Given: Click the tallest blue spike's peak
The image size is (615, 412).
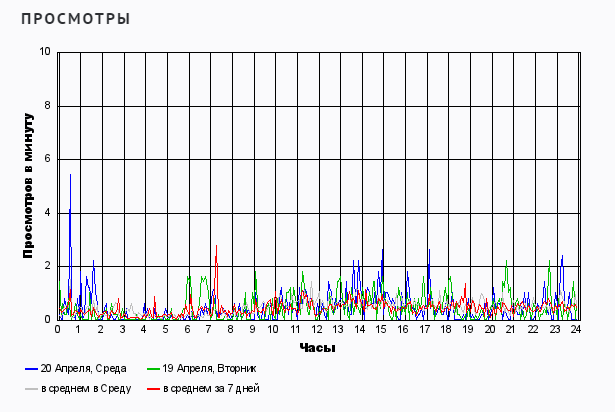Looking at the screenshot, I should (x=70, y=175).
